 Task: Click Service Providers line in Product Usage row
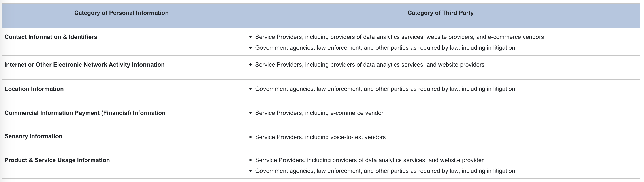pos(369,160)
